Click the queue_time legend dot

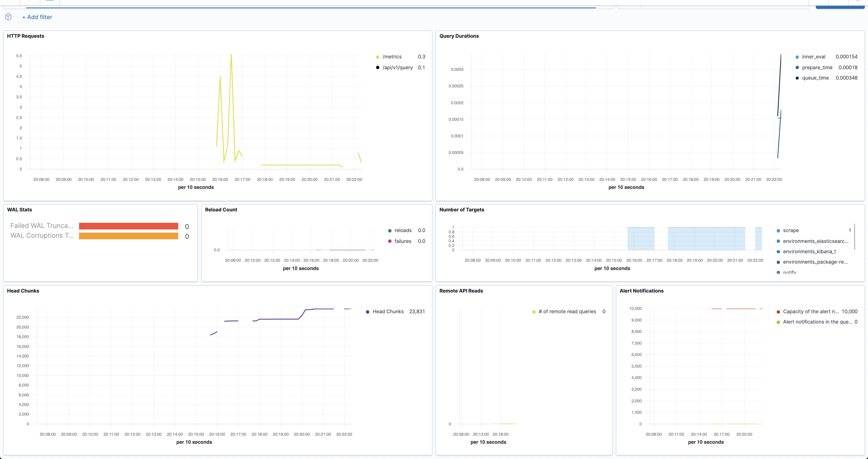(x=797, y=78)
